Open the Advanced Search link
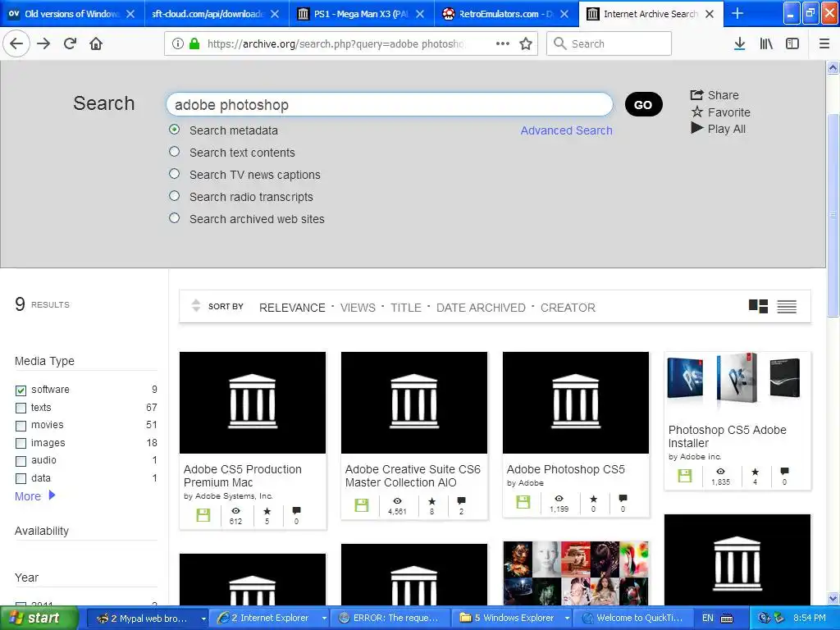Image resolution: width=840 pixels, height=630 pixels. 566,130
